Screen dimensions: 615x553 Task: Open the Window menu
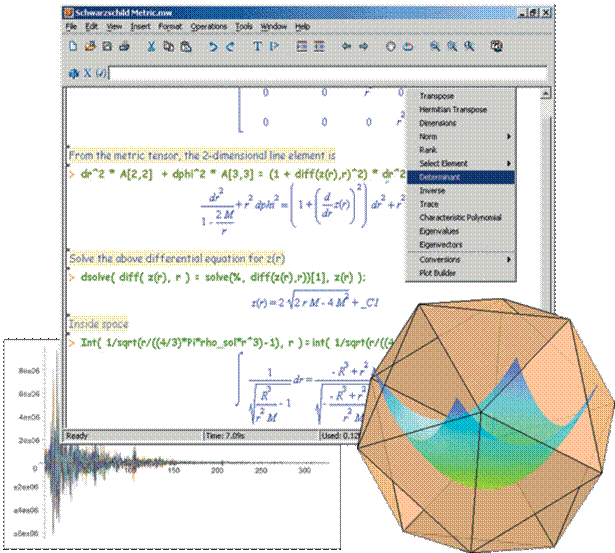click(274, 26)
